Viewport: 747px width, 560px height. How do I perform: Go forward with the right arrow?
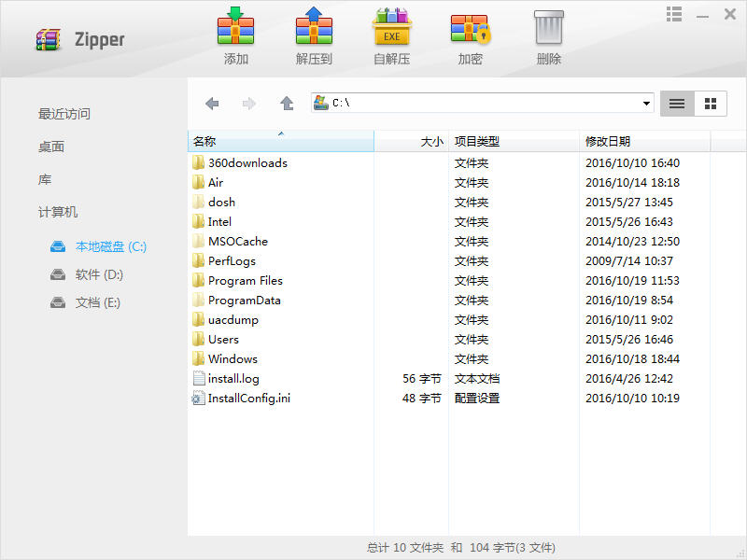click(x=249, y=104)
